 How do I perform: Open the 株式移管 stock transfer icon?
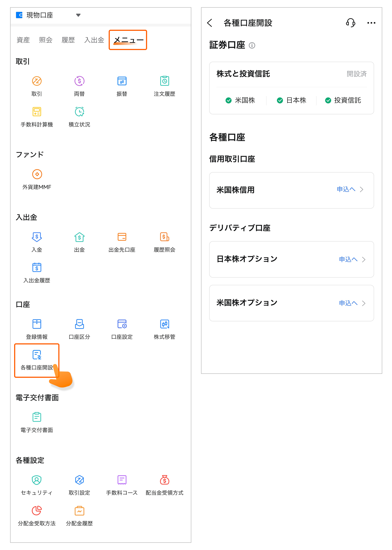(x=164, y=324)
